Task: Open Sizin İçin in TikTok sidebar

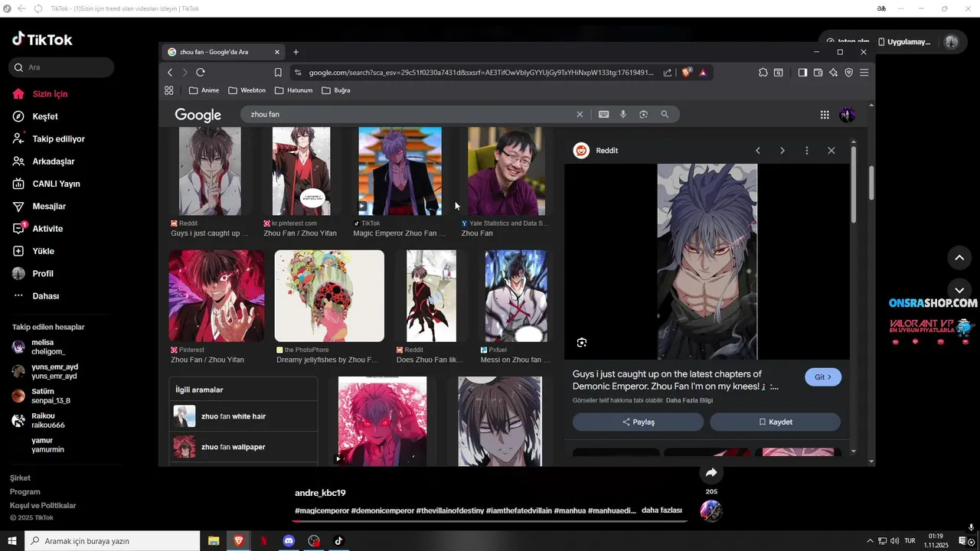Action: (x=50, y=94)
